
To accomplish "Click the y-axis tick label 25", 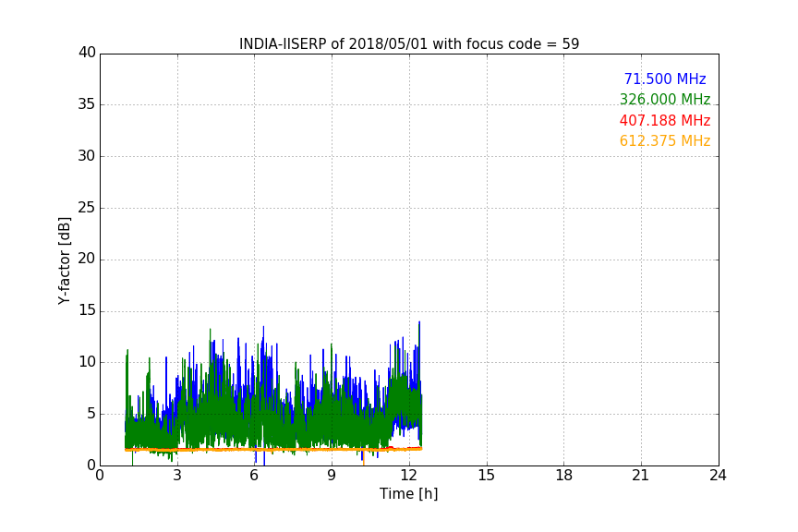I will click(x=87, y=208).
